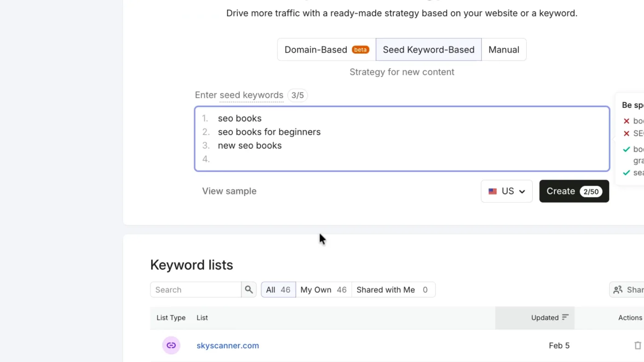This screenshot has height=362, width=644.
Task: Switch to the Domain-Based tab
Action: (327, 50)
